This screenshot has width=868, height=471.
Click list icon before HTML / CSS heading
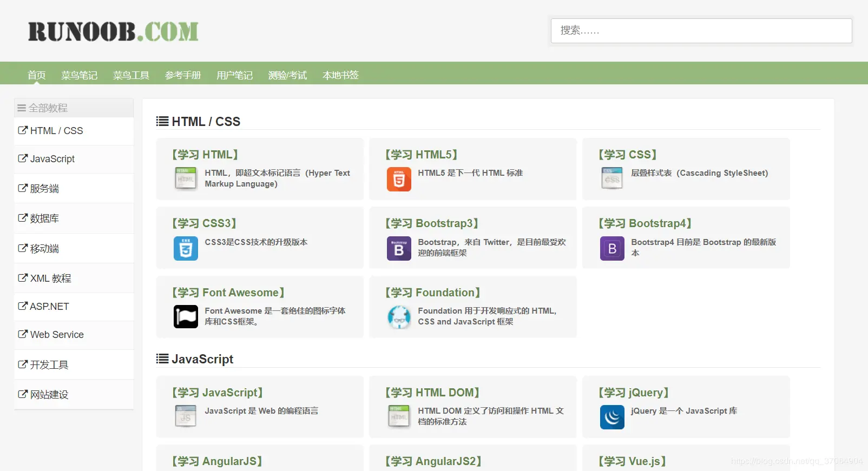point(162,121)
